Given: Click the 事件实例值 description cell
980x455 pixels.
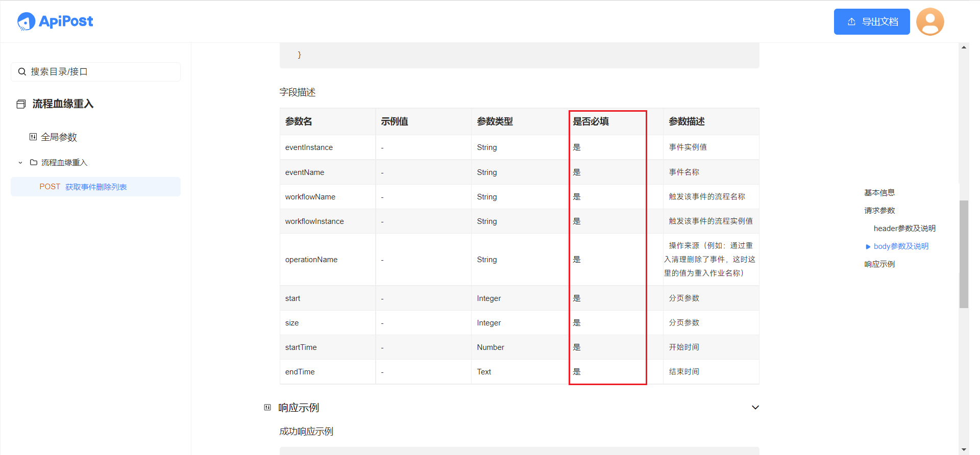Looking at the screenshot, I should [x=711, y=147].
